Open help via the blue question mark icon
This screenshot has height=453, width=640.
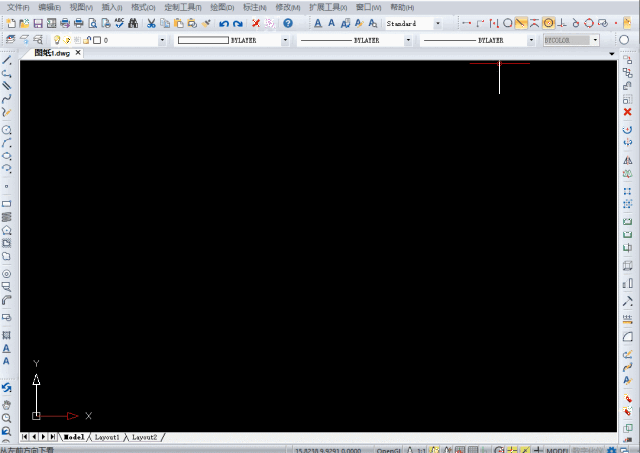(288, 23)
